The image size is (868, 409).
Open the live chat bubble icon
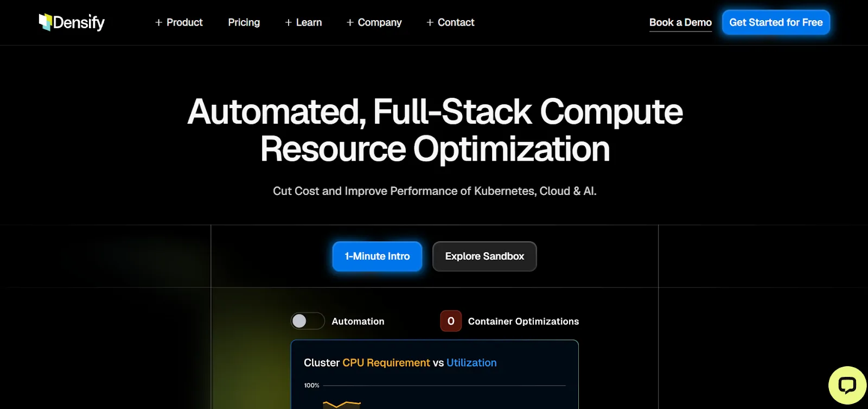[847, 386]
